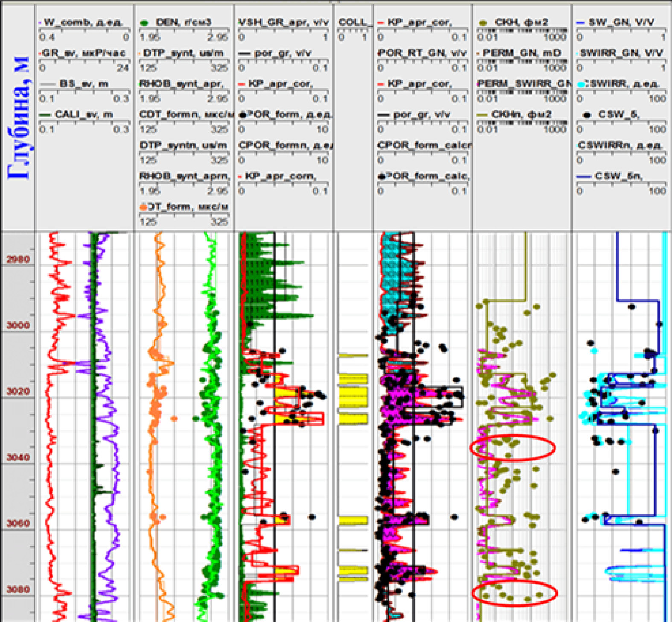This screenshot has height=622, width=672.
Task: Select the PERM_GN, mD curve header
Action: coord(522,53)
